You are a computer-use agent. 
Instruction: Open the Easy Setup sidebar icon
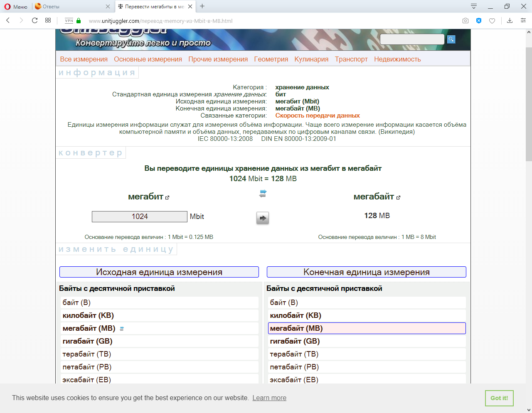523,20
